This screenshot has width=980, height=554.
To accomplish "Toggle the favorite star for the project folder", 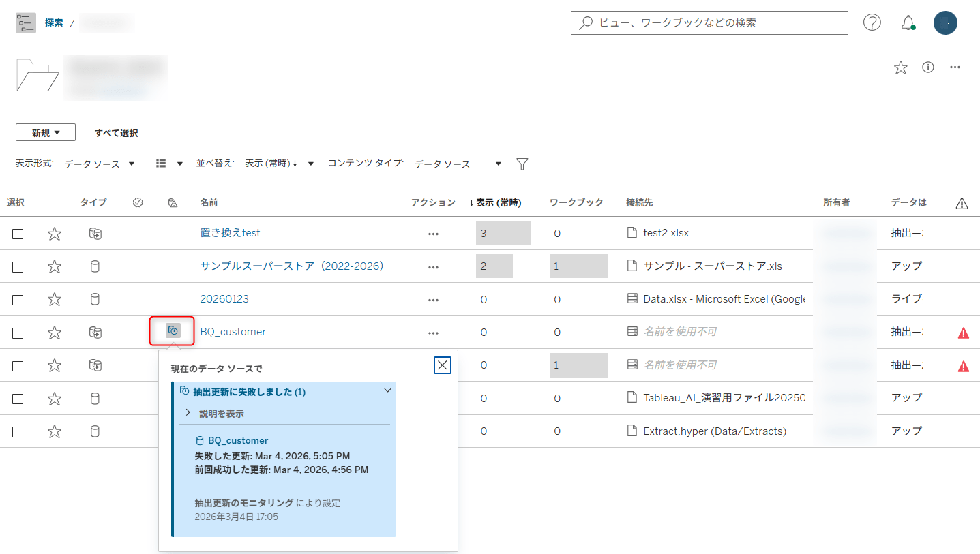I will 900,67.
